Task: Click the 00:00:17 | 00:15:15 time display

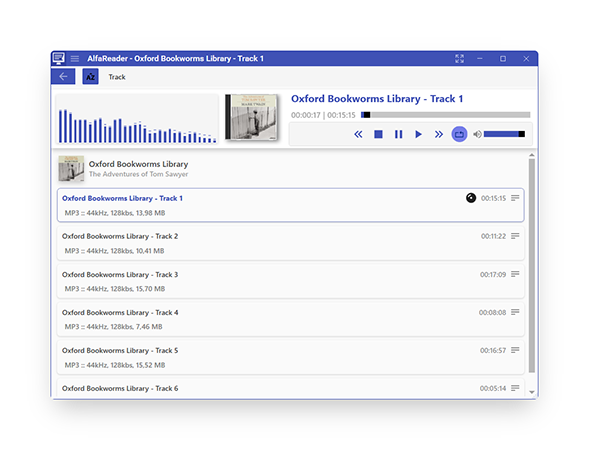Action: [x=323, y=115]
